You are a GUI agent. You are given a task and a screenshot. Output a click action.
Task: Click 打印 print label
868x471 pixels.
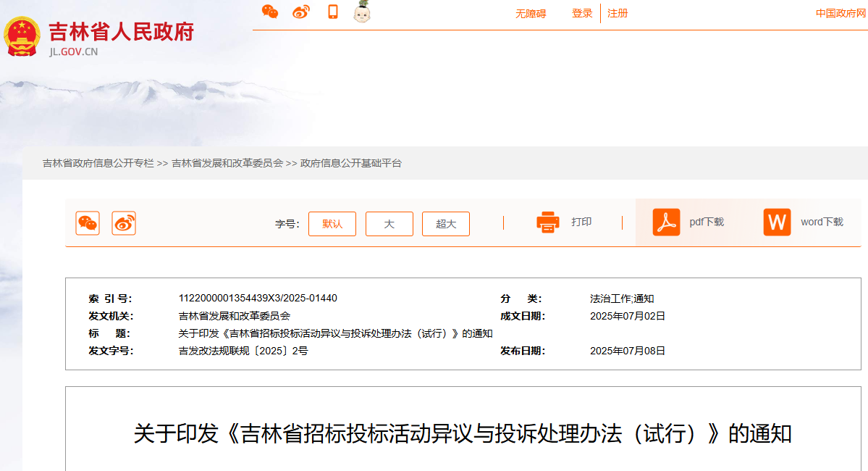(x=581, y=222)
